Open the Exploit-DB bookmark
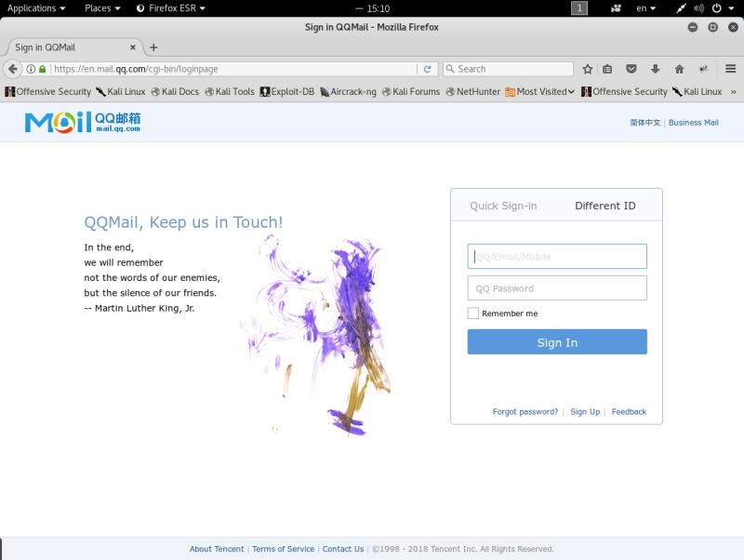The image size is (744, 560). (287, 92)
